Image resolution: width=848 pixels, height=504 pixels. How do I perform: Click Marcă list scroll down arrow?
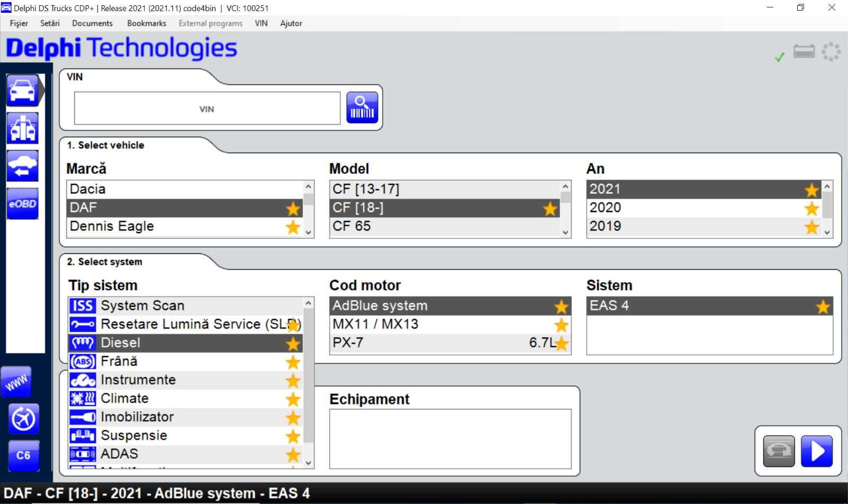pos(308,232)
